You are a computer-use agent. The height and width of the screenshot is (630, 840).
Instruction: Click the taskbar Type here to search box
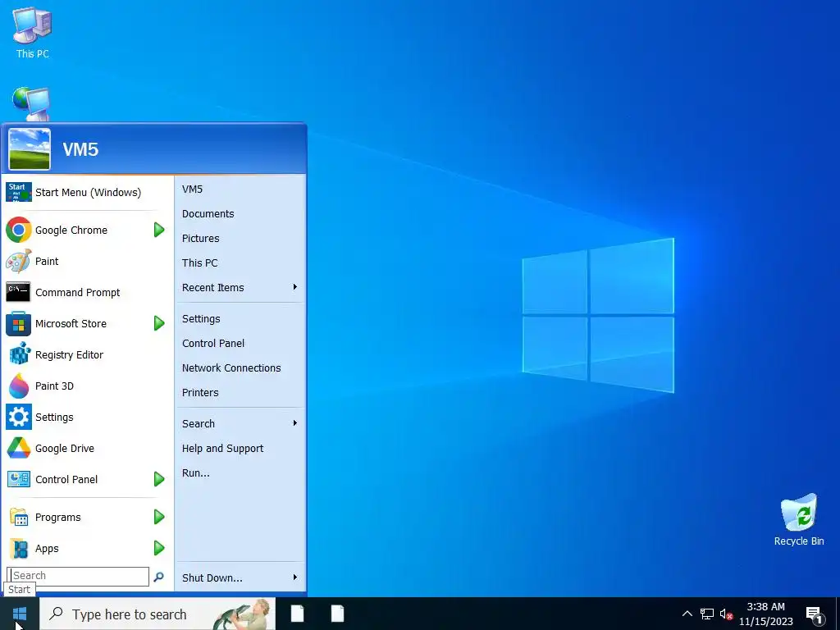158,614
